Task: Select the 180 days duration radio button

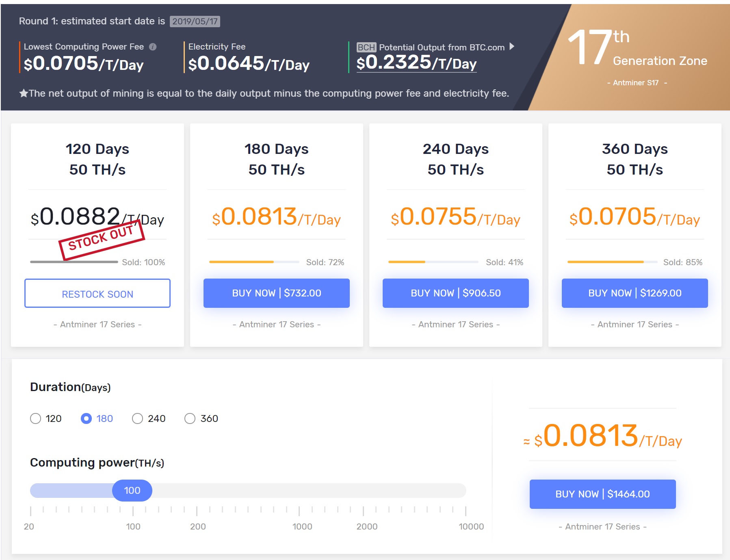Action: coord(86,418)
